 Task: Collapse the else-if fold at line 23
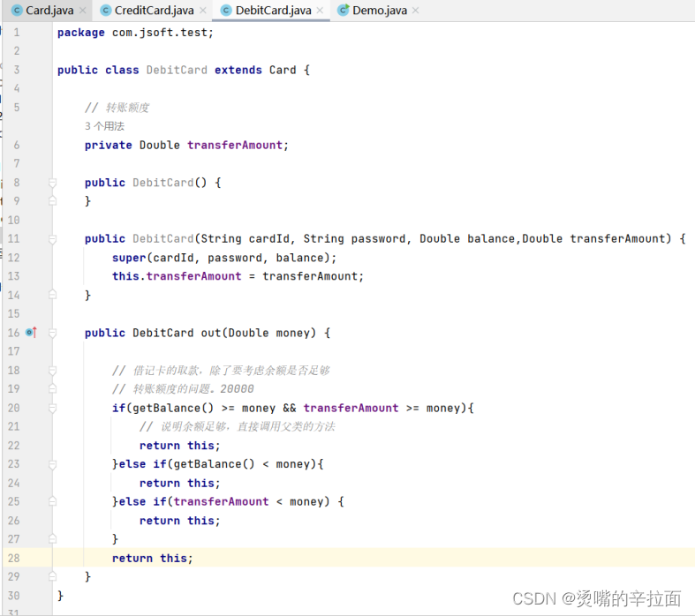tap(52, 464)
